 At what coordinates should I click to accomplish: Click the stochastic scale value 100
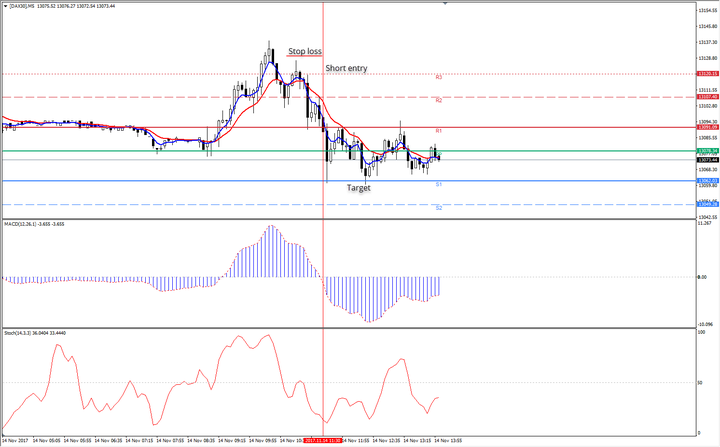tap(702, 332)
